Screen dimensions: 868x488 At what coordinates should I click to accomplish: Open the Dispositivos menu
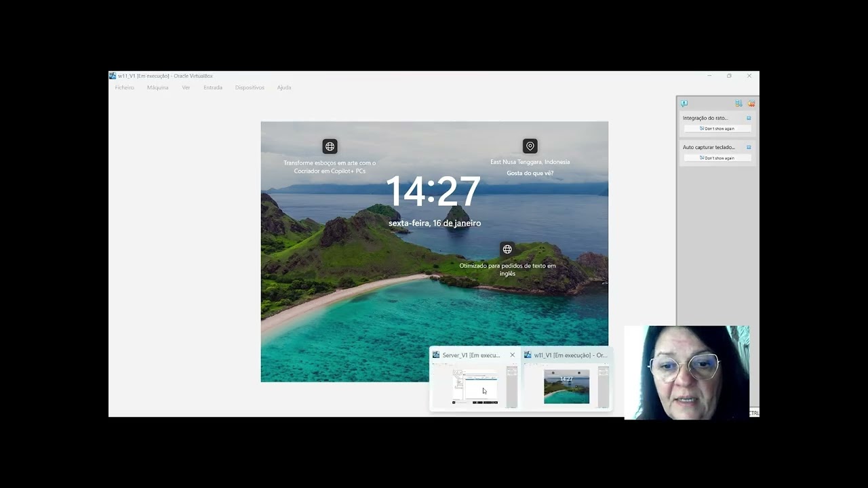tap(250, 87)
